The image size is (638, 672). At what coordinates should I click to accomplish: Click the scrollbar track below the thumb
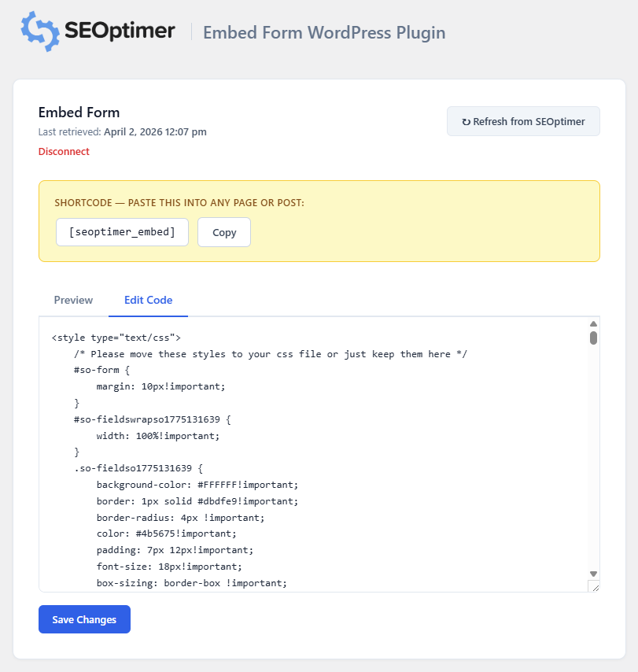pyautogui.click(x=594, y=456)
